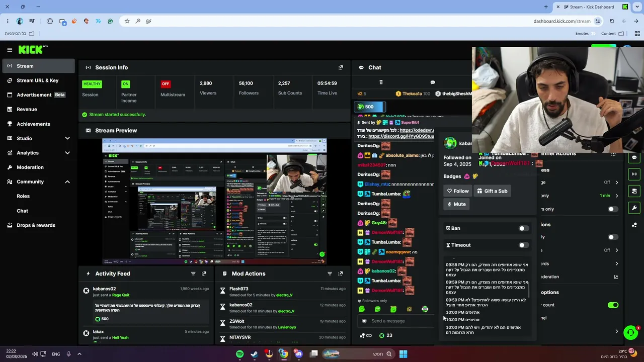The width and height of the screenshot is (644, 362).
Task: Open Mod Actions filter options
Action: (x=330, y=274)
